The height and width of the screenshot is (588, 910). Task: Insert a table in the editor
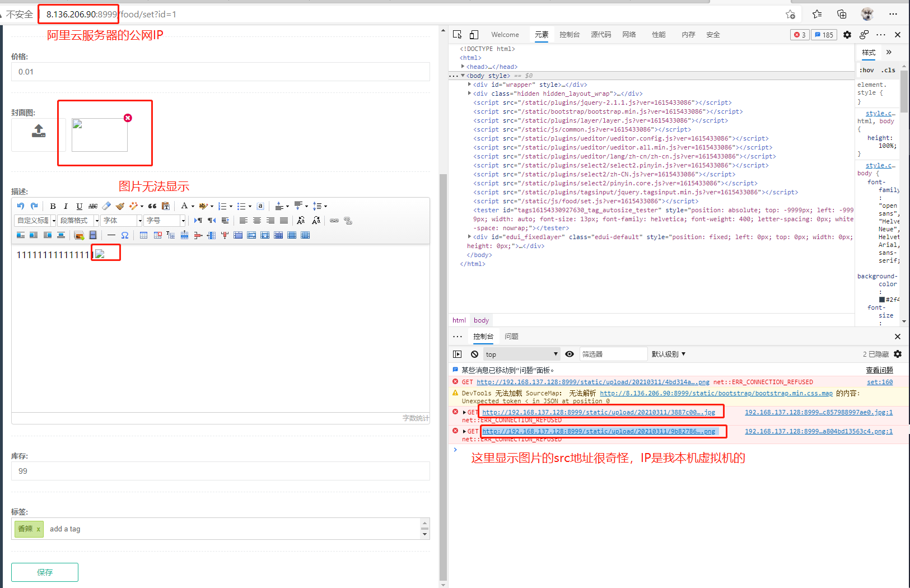[x=144, y=235]
